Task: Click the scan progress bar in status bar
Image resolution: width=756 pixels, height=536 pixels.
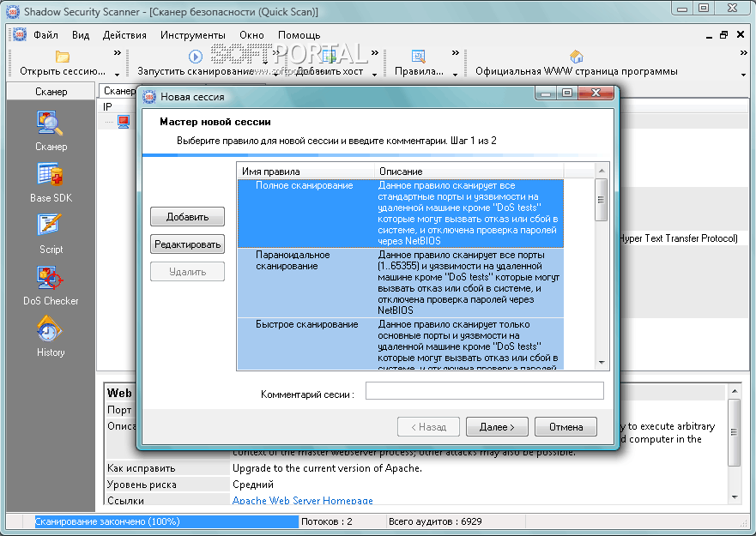Action: click(x=166, y=521)
